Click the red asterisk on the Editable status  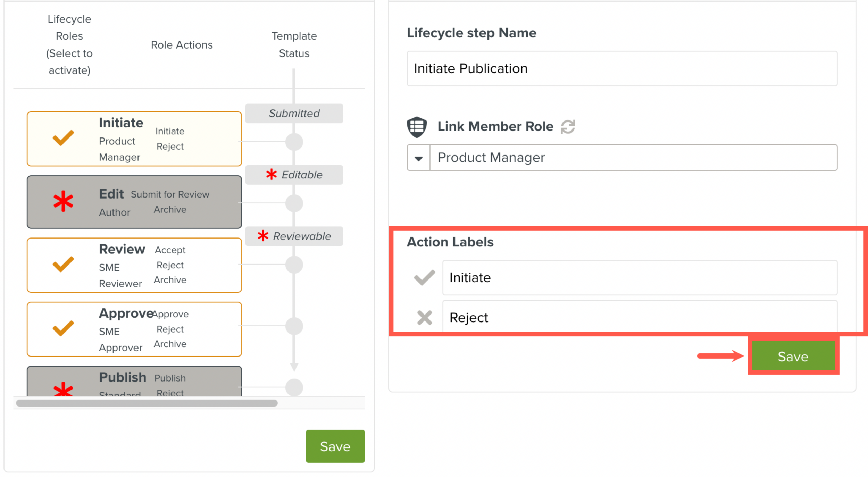[x=271, y=174]
